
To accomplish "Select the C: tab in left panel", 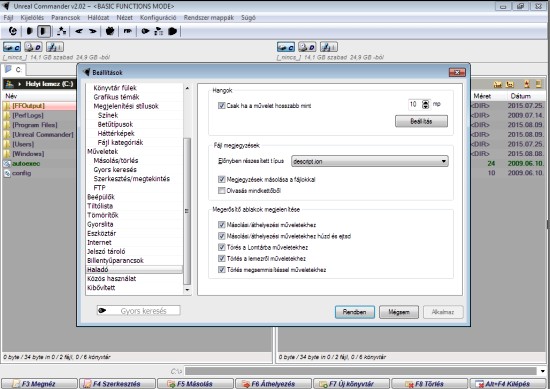I will click(14, 69).
